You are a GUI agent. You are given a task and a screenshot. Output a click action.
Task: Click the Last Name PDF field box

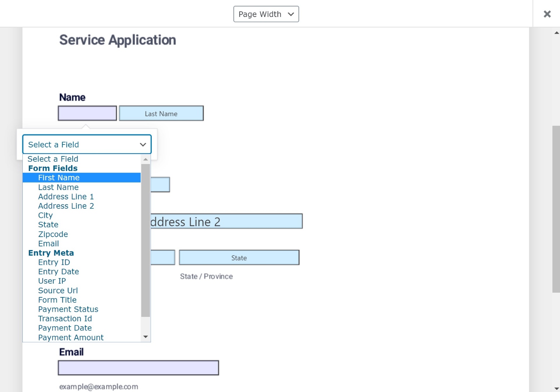(161, 113)
